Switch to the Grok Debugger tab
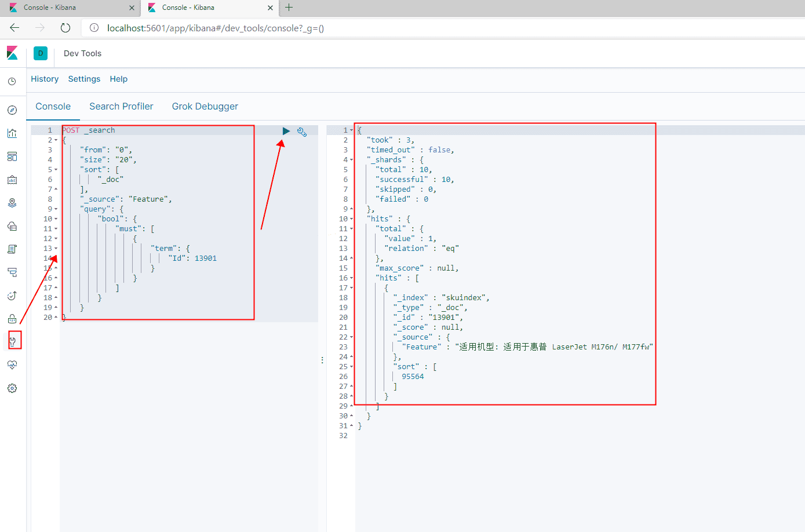Image resolution: width=805 pixels, height=532 pixels. pos(205,107)
